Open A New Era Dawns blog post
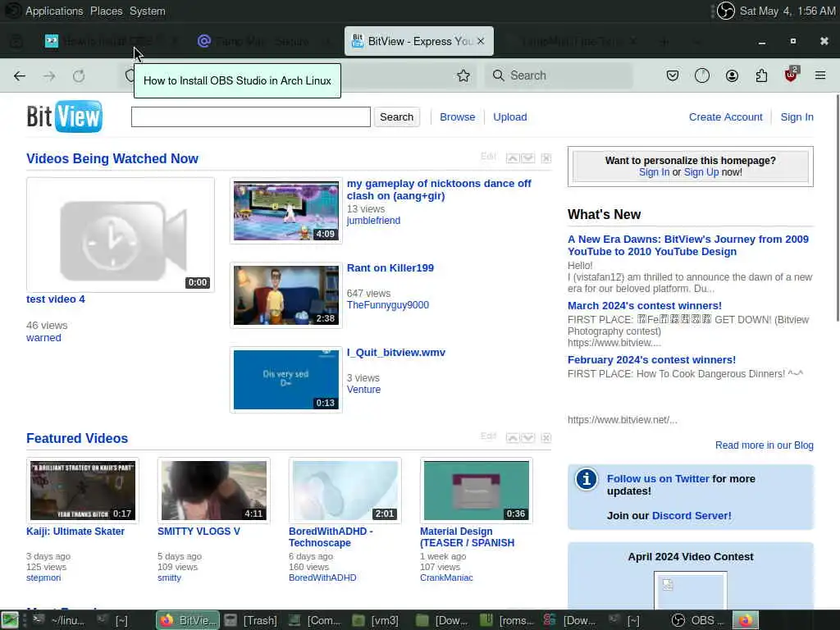This screenshot has height=630, width=840. point(688,245)
